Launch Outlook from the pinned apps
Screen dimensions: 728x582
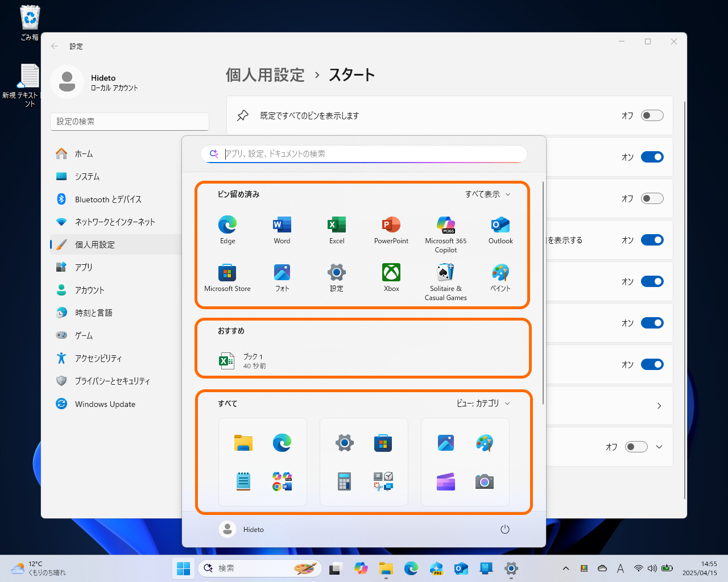(500, 230)
